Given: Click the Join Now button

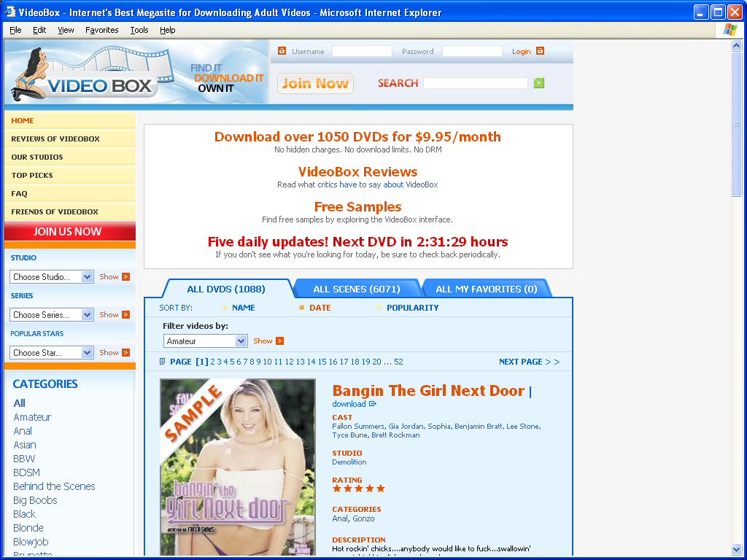Looking at the screenshot, I should pyautogui.click(x=315, y=83).
